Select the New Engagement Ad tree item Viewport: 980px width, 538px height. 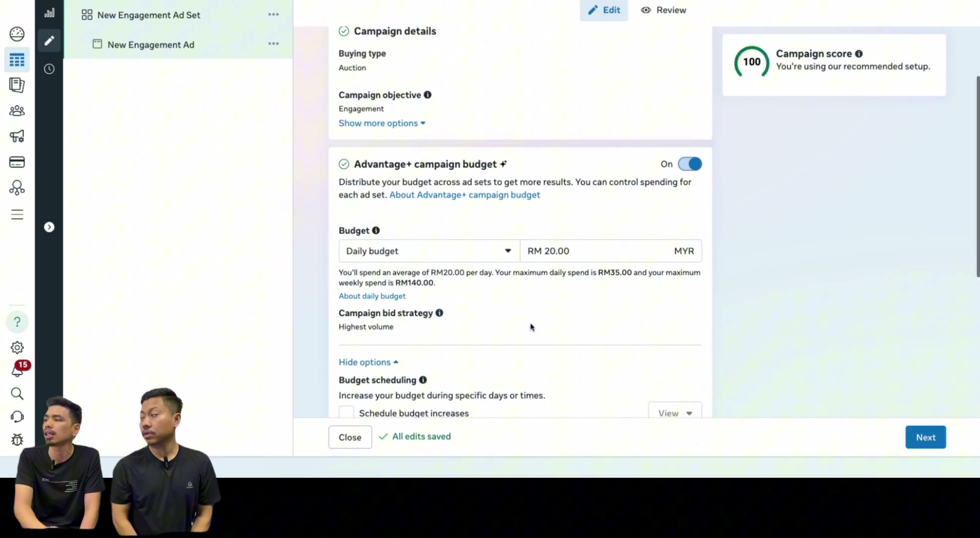151,44
